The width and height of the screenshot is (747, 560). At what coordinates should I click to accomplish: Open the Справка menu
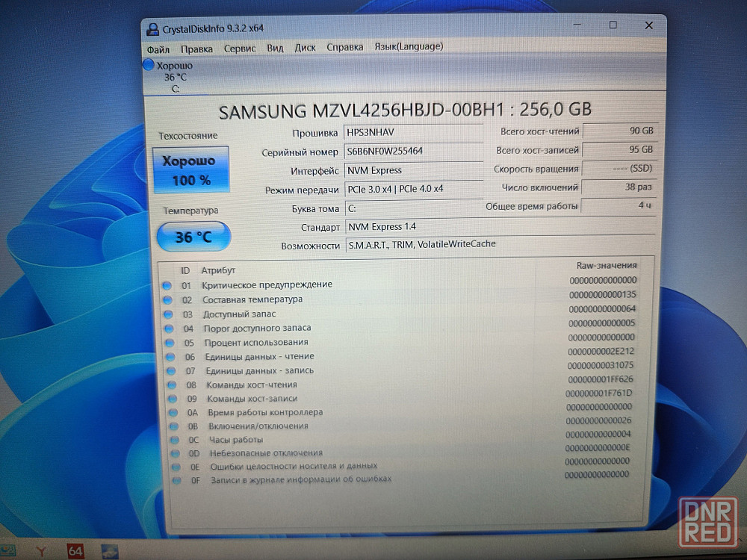tap(345, 47)
